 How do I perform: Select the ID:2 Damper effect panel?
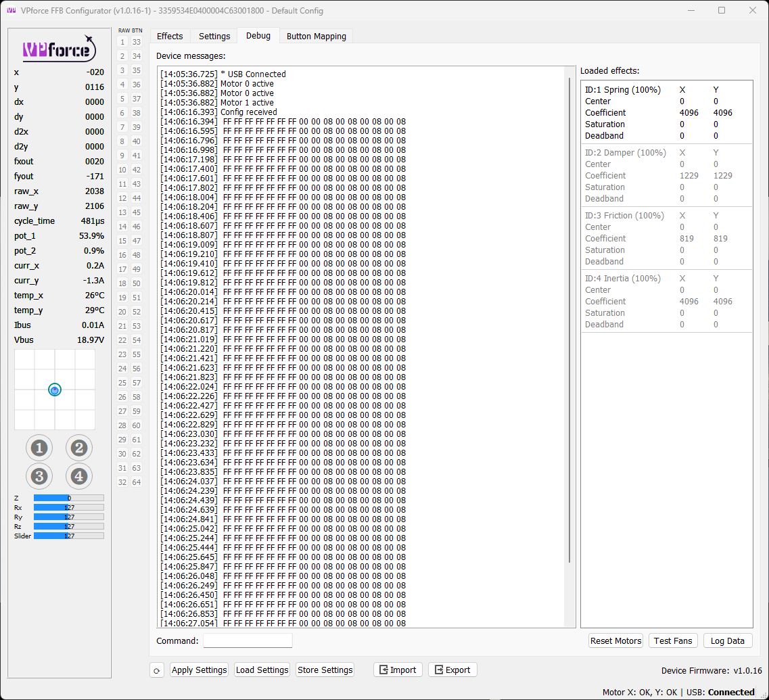(x=666, y=175)
